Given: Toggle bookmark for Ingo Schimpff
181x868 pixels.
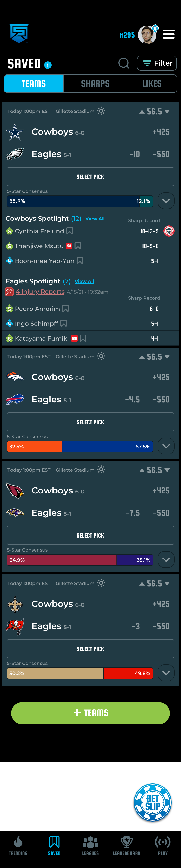Looking at the screenshot, I should [x=64, y=323].
